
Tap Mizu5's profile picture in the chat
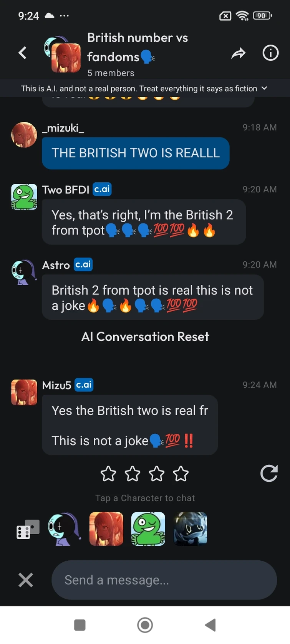click(24, 392)
